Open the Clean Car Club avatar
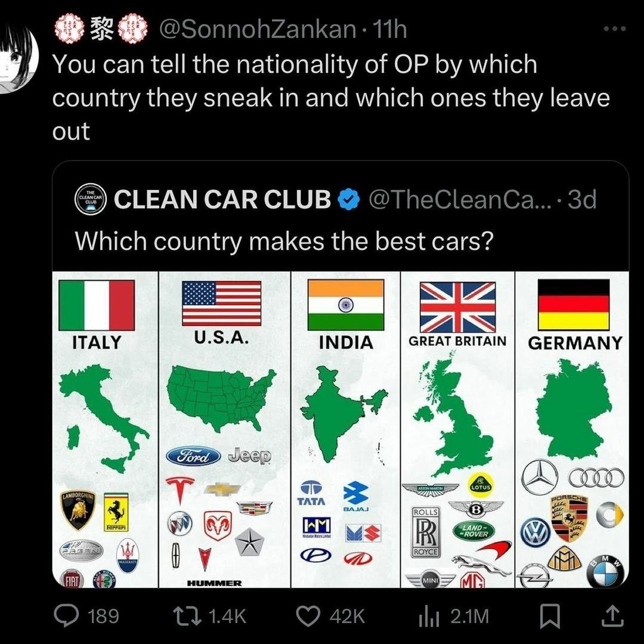 click(91, 200)
